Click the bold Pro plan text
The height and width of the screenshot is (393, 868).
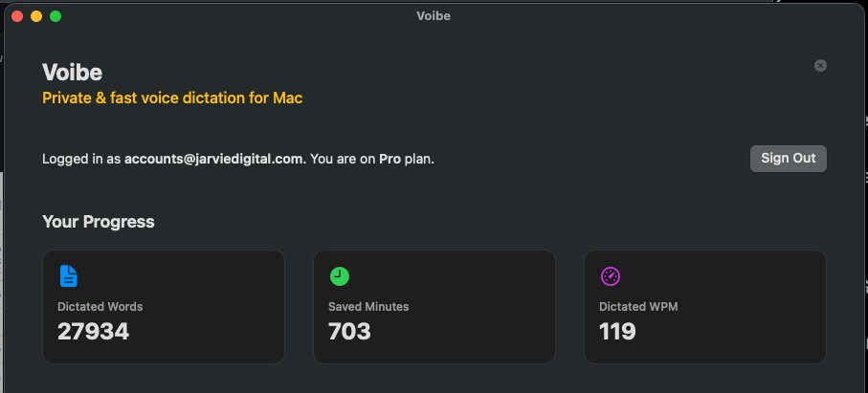[x=389, y=159]
